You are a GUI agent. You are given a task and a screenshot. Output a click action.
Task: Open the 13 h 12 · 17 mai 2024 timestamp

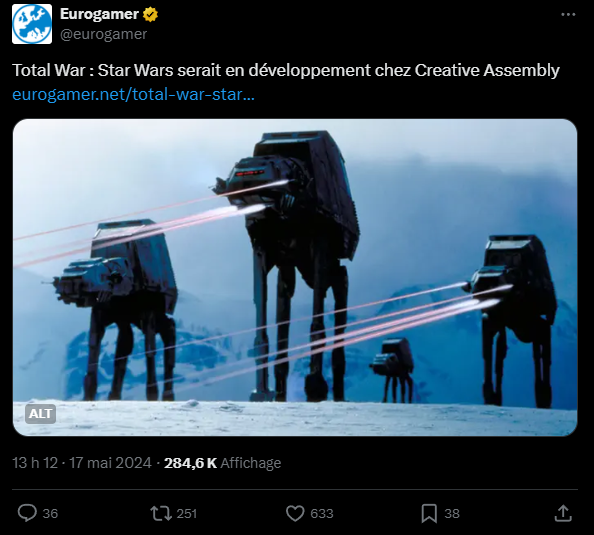point(82,463)
